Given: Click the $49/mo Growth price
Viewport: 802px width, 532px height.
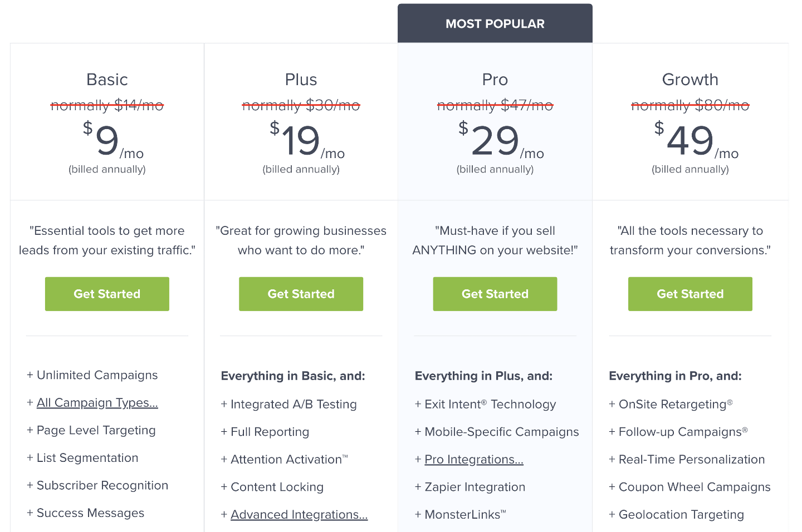Looking at the screenshot, I should tap(690, 141).
